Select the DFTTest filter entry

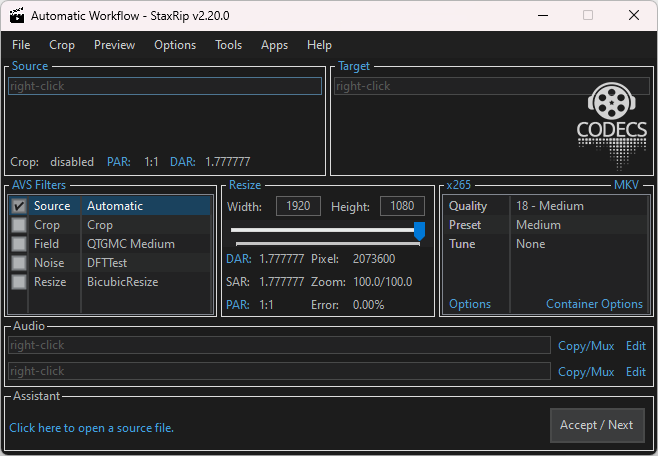[x=107, y=263]
